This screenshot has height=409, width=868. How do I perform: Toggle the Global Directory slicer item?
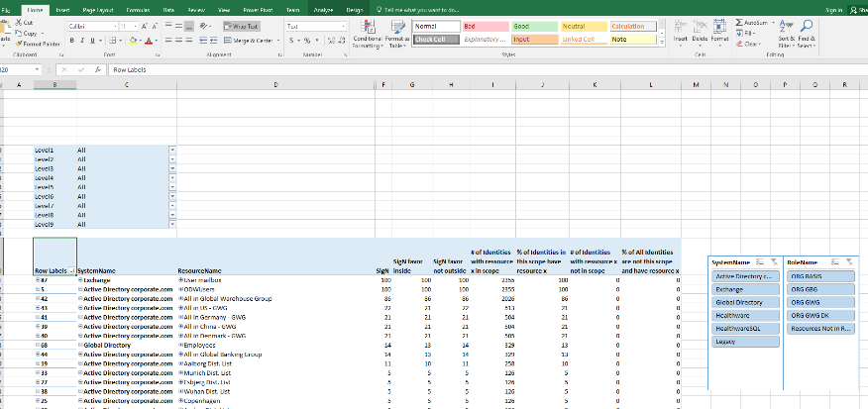click(746, 303)
